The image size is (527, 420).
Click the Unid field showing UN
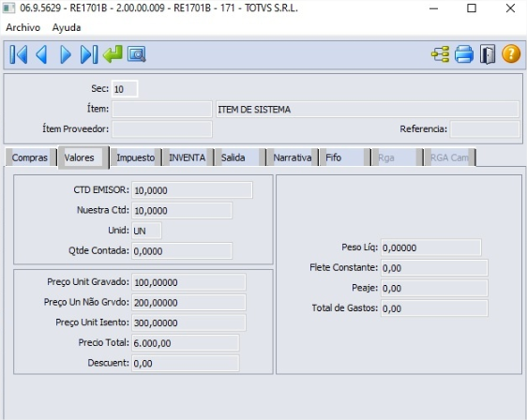[146, 231]
